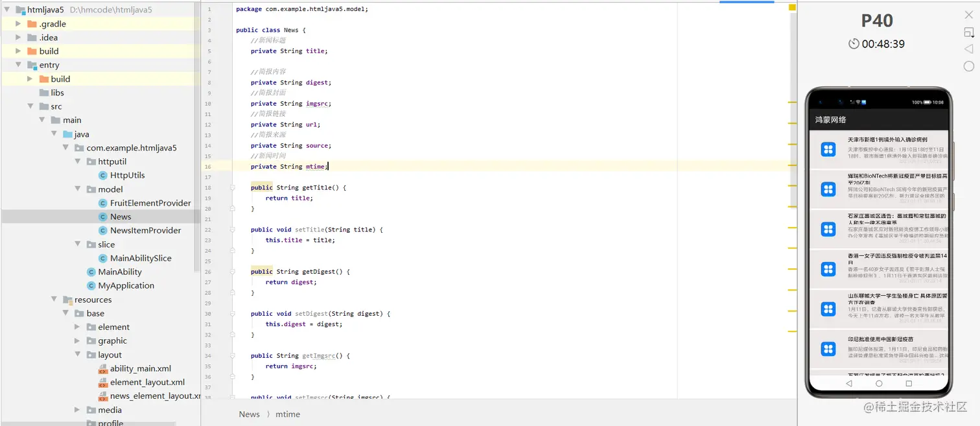The width and height of the screenshot is (980, 426).
Task: Click the element_layout.xml file icon
Action: (x=102, y=382)
